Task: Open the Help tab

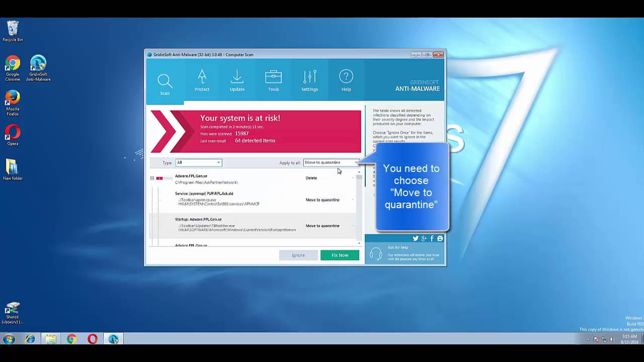Action: tap(346, 81)
